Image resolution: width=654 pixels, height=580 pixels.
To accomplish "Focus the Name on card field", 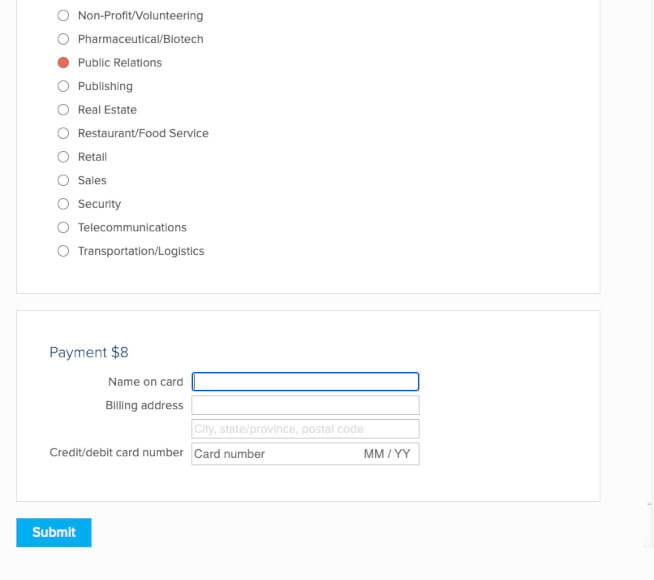I will 305,382.
